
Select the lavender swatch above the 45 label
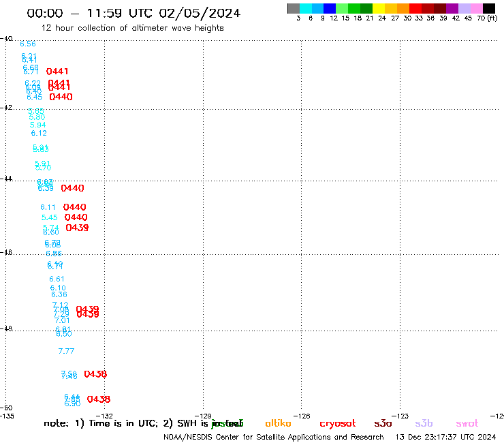pos(464,8)
